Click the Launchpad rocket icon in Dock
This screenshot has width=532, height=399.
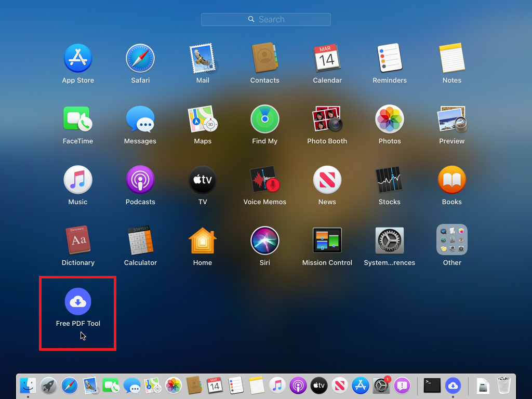click(x=48, y=386)
